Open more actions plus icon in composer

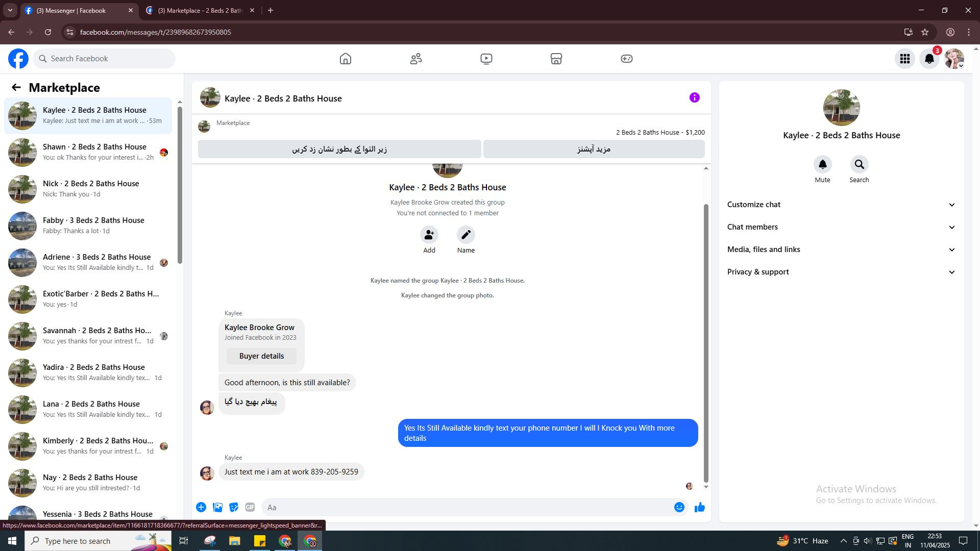click(201, 507)
